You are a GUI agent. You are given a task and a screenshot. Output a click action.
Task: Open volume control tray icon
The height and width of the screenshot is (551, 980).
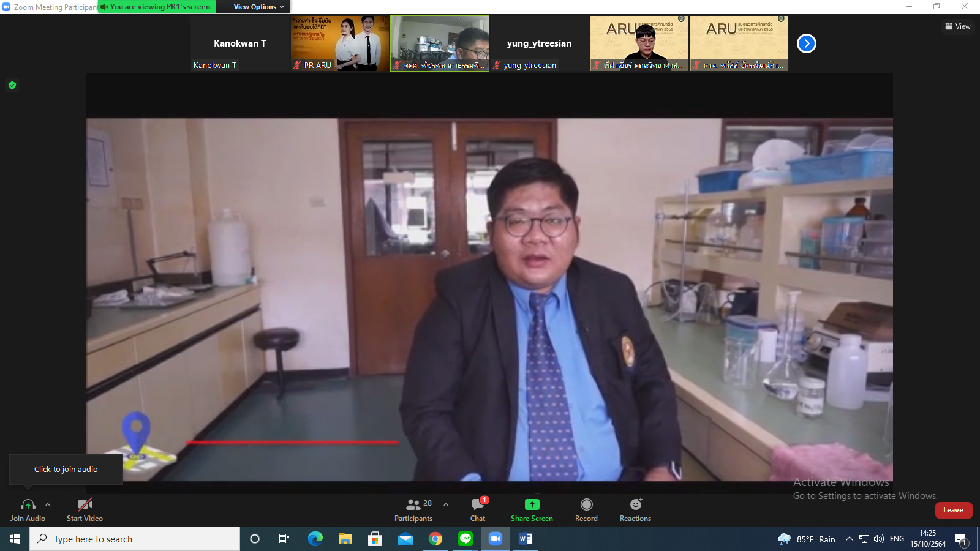pos(879,539)
